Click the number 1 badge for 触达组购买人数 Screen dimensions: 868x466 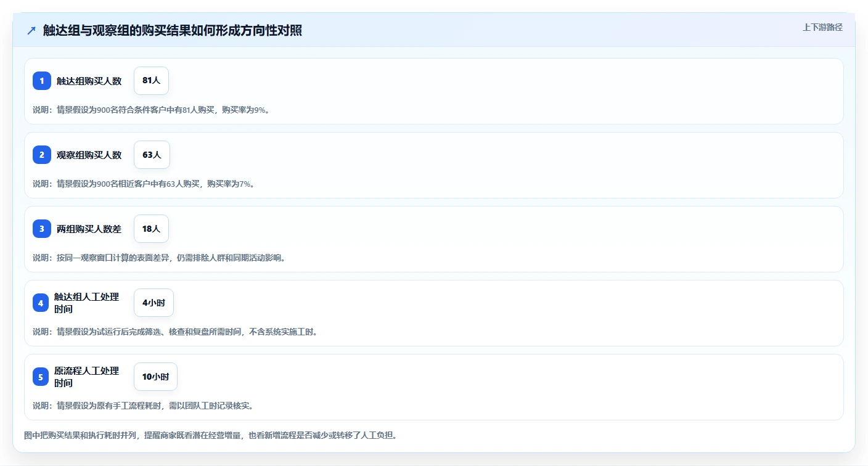click(x=42, y=81)
